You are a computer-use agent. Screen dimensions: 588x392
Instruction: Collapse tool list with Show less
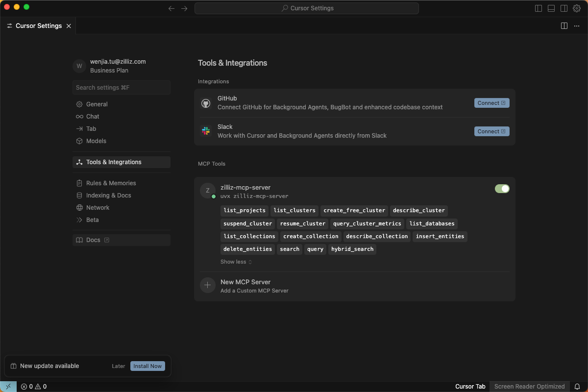point(236,262)
